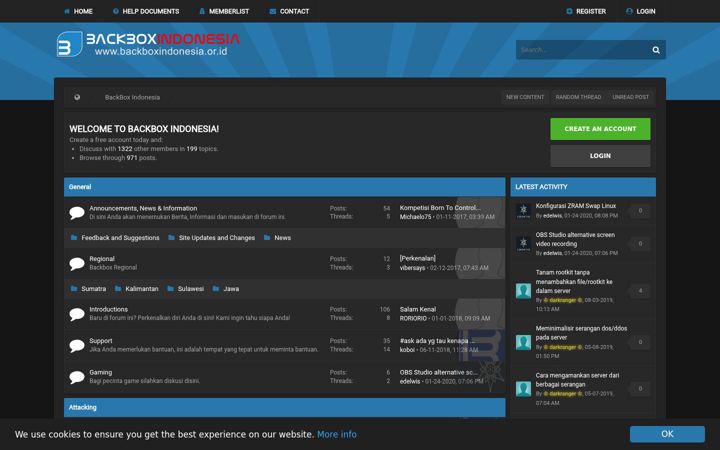The height and width of the screenshot is (450, 720).
Task: Open the Jawa subforum
Action: (x=231, y=289)
